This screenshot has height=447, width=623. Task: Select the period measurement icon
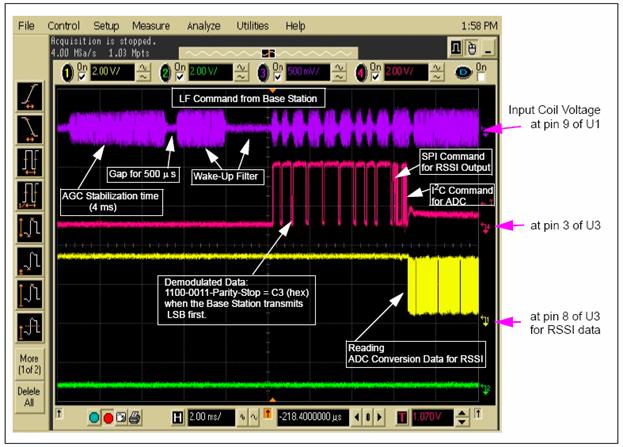(x=30, y=162)
